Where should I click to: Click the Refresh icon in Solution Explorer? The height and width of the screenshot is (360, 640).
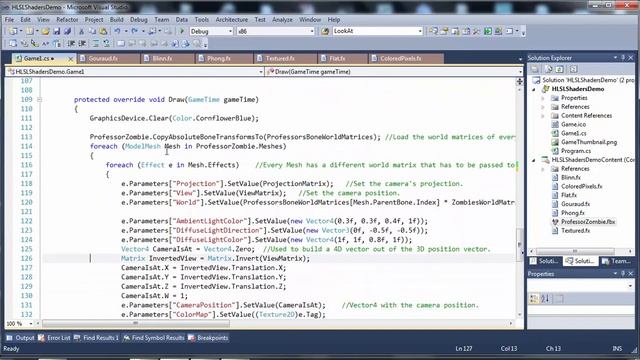point(560,69)
